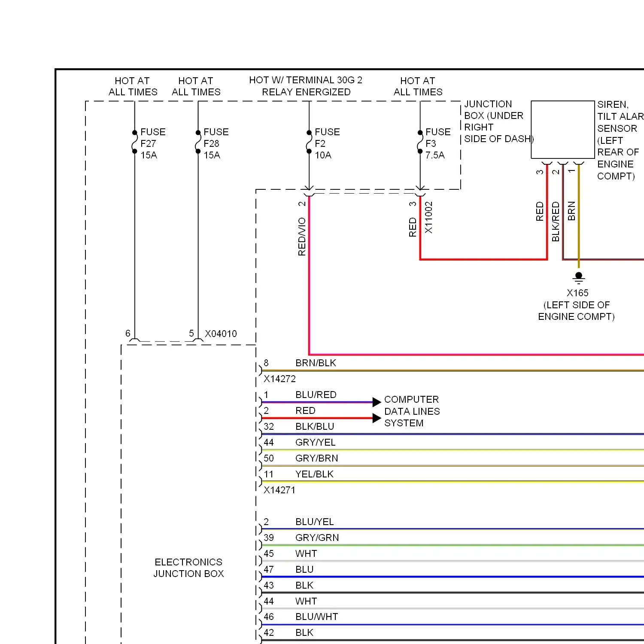The image size is (644, 644).
Task: Click the BLU/YEL wire label
Action: [x=315, y=522]
